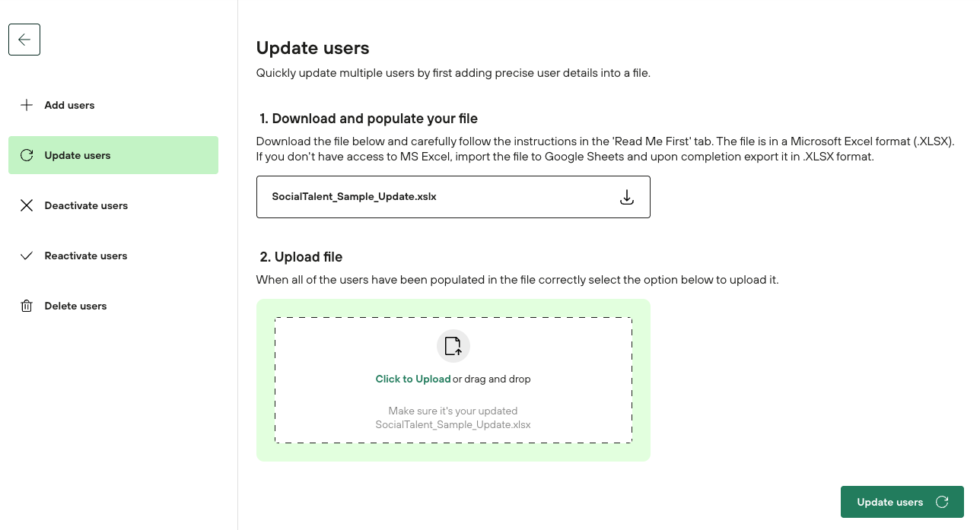
Task: Click the refresh icon in the sidebar
Action: click(x=27, y=155)
